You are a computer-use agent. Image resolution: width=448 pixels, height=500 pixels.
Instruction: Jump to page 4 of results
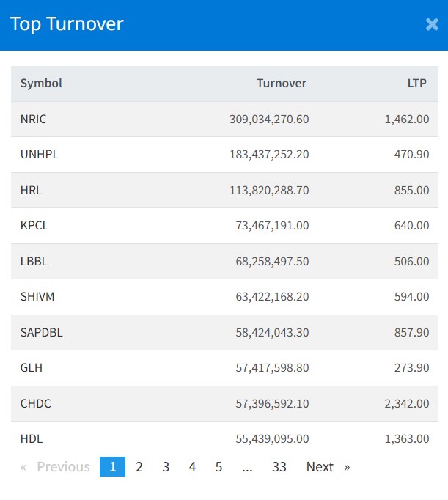tap(192, 467)
